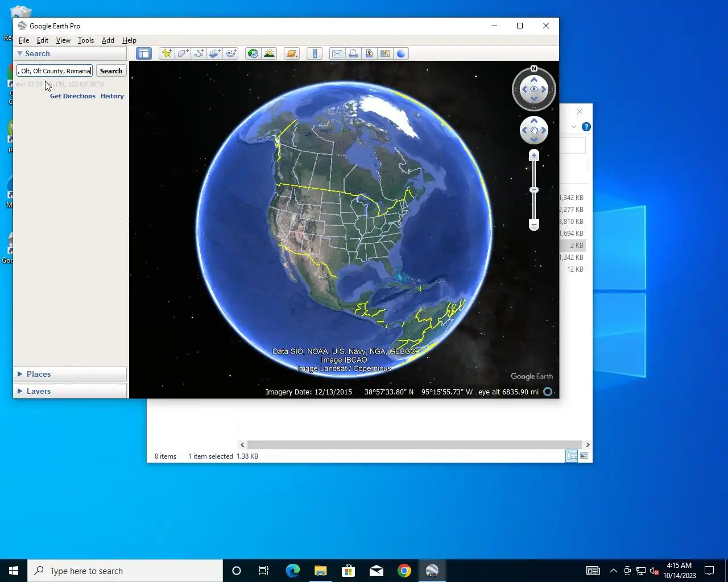The image size is (728, 582).
Task: Click Move right arrow on hand joystick
Action: [x=543, y=130]
